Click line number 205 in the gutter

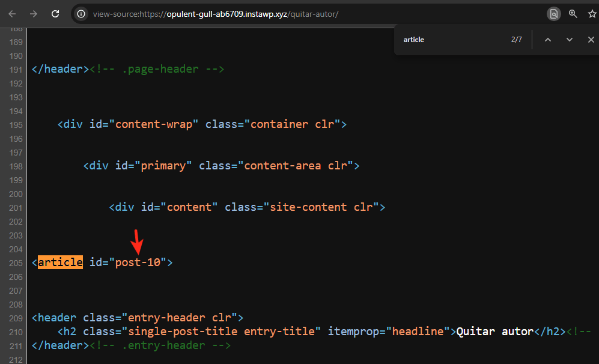tap(15, 262)
